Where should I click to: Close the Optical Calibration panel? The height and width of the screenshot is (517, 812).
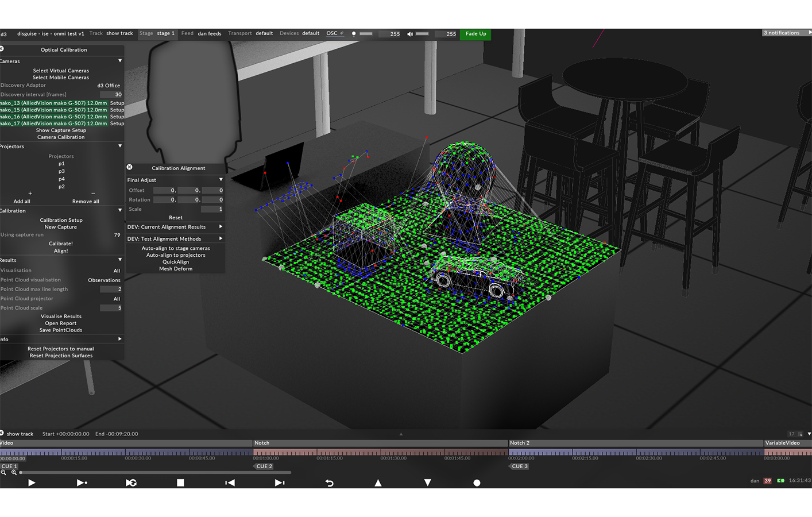point(2,49)
